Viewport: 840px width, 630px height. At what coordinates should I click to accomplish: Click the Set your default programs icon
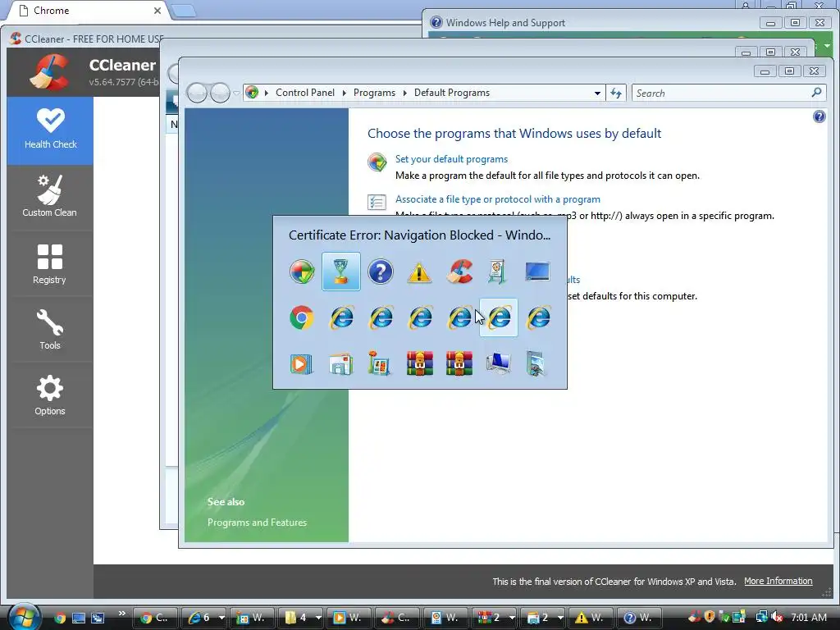377,162
